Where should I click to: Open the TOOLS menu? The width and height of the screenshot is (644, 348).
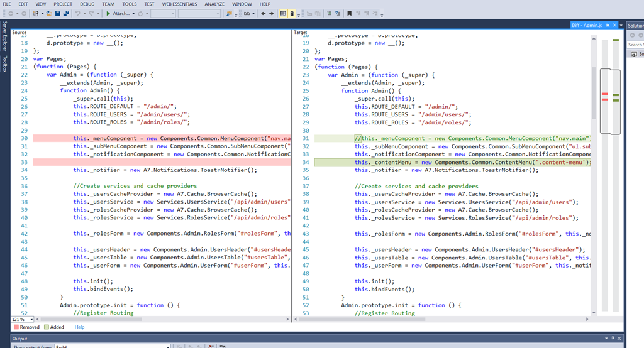click(x=130, y=4)
